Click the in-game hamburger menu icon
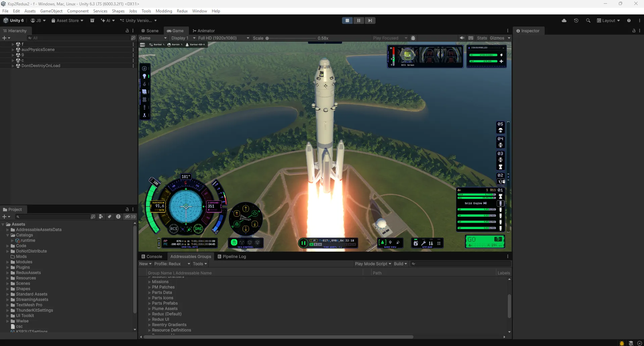This screenshot has width=644, height=346. coord(143,44)
